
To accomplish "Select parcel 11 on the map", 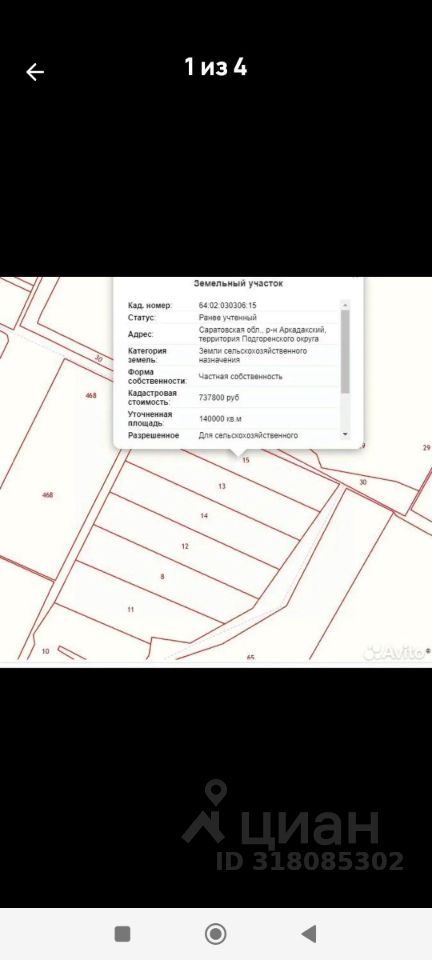I will tap(130, 609).
